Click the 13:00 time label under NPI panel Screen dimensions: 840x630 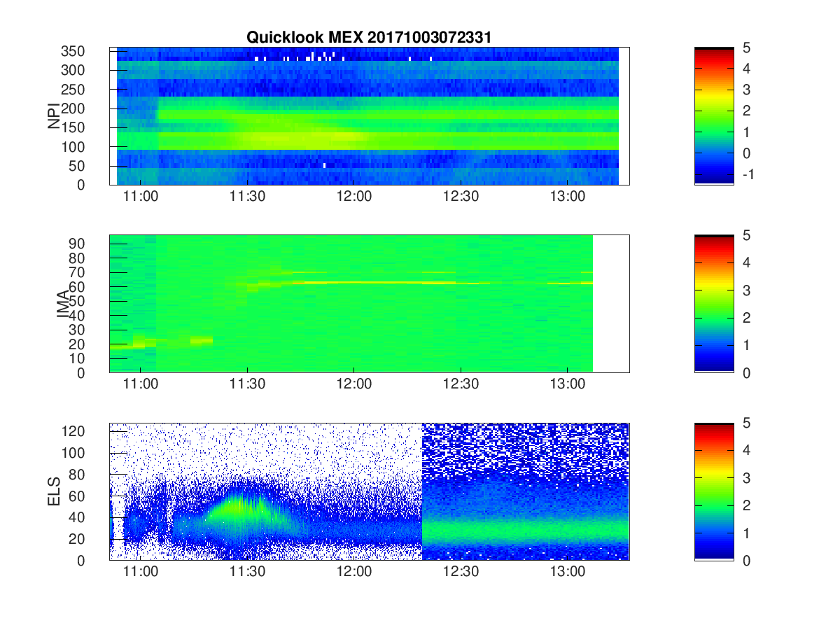click(567, 197)
